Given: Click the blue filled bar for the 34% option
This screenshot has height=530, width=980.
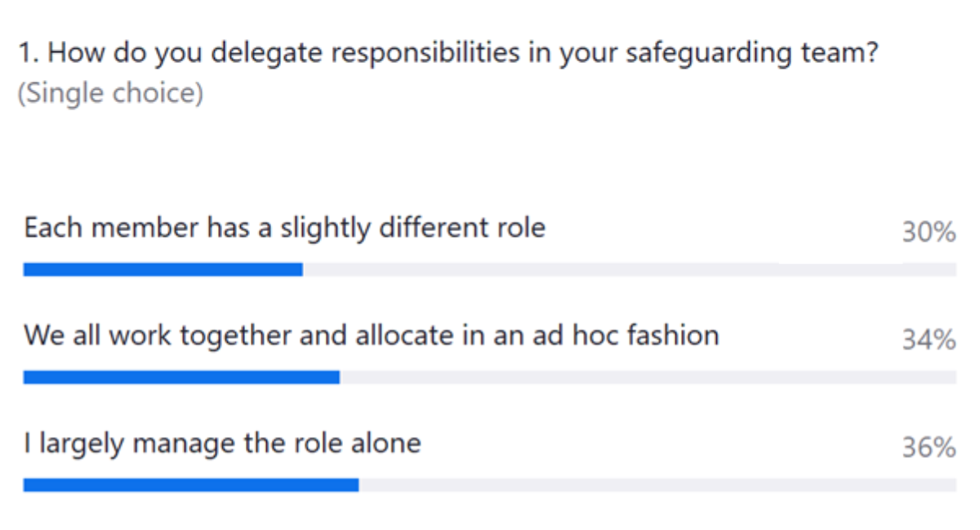Looking at the screenshot, I should [181, 377].
